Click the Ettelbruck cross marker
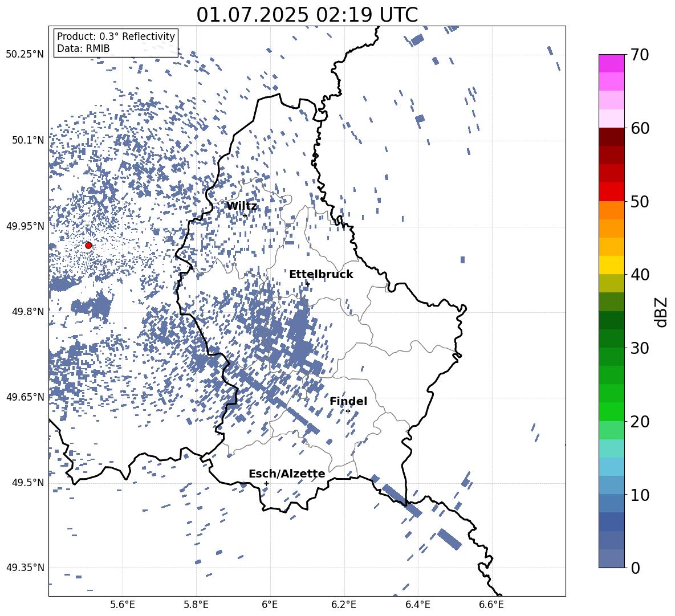The width and height of the screenshot is (675, 616). tap(307, 284)
